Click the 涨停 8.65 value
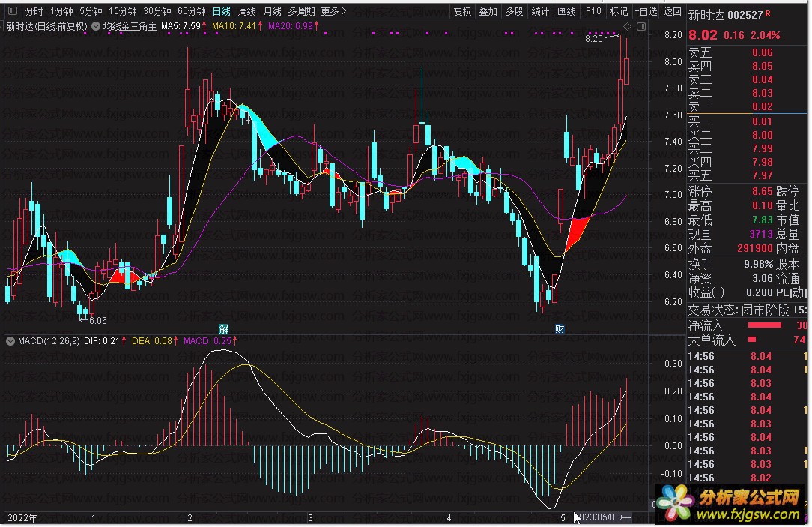The height and width of the screenshot is (527, 812). pyautogui.click(x=763, y=192)
